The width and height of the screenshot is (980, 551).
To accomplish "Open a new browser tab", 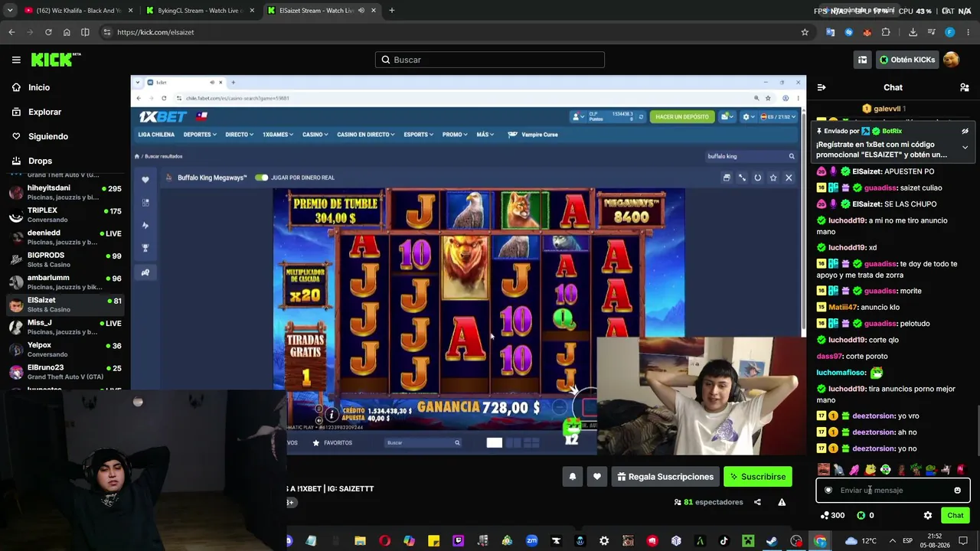I will point(391,11).
